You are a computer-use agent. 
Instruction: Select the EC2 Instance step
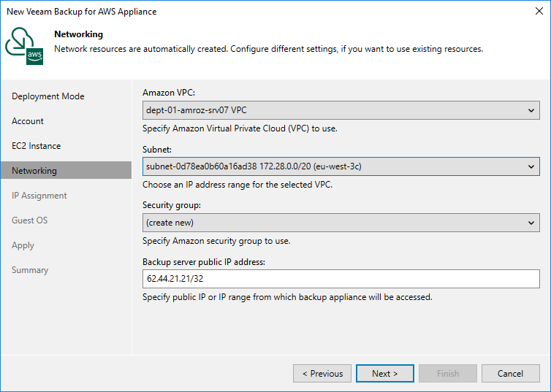[37, 146]
